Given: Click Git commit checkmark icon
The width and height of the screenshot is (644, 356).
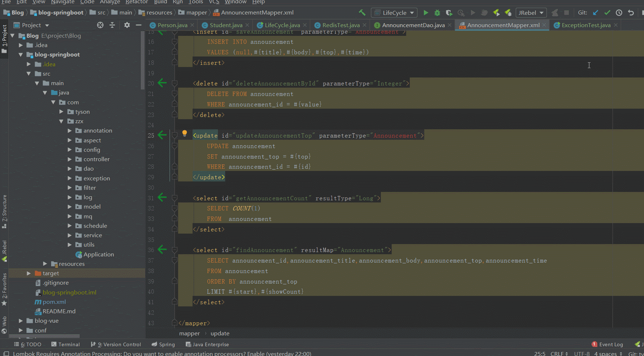Looking at the screenshot, I should (607, 13).
